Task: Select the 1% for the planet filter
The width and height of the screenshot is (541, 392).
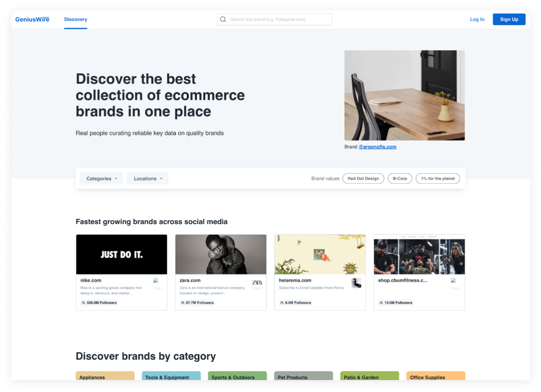Action: pyautogui.click(x=438, y=179)
